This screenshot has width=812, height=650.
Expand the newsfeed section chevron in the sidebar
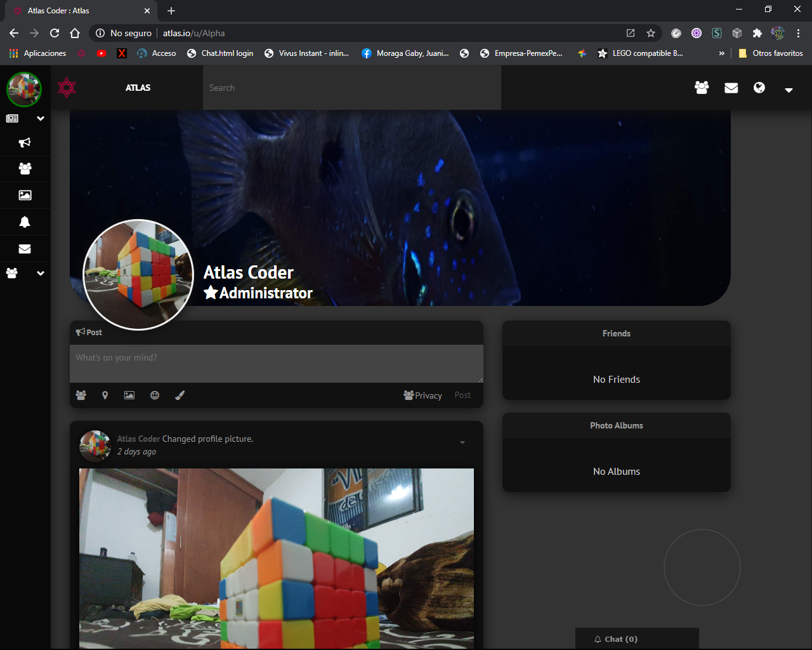click(x=40, y=119)
